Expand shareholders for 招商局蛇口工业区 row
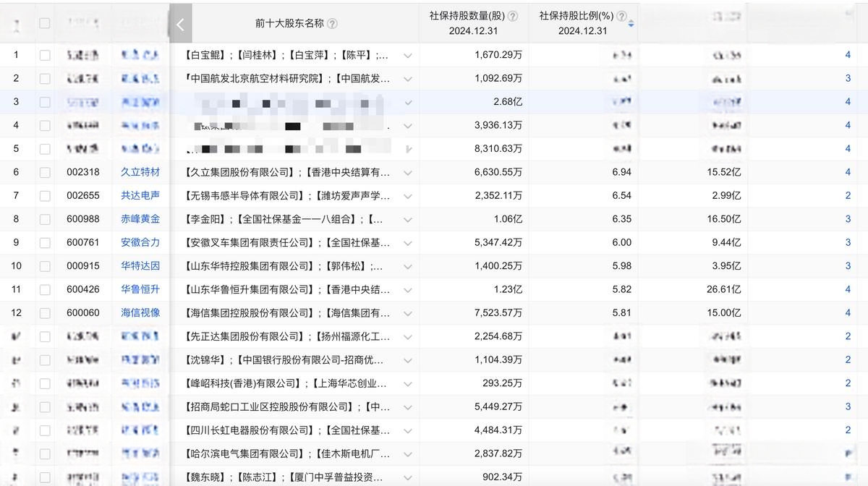Screen dimensions: 868x486 (408, 407)
